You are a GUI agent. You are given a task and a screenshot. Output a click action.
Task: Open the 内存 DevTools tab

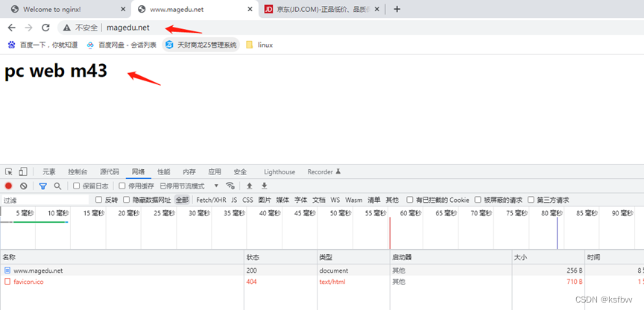click(189, 172)
